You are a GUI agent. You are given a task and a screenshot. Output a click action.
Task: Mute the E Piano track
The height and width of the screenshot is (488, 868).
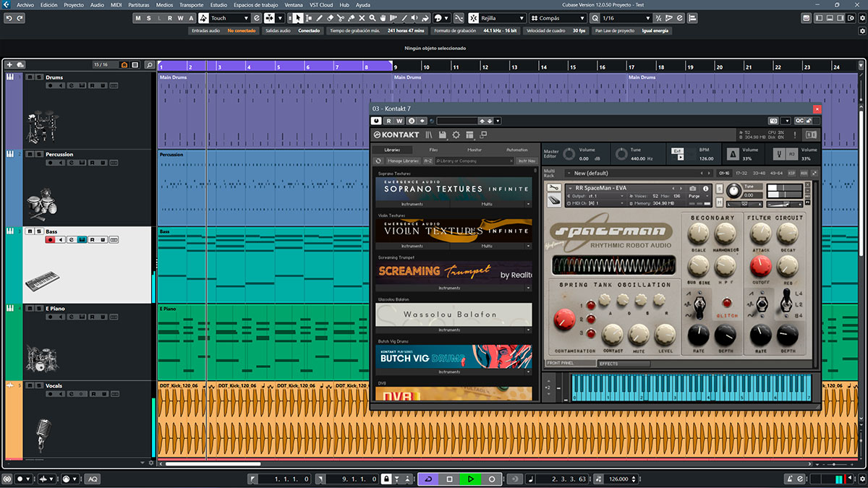(x=30, y=308)
